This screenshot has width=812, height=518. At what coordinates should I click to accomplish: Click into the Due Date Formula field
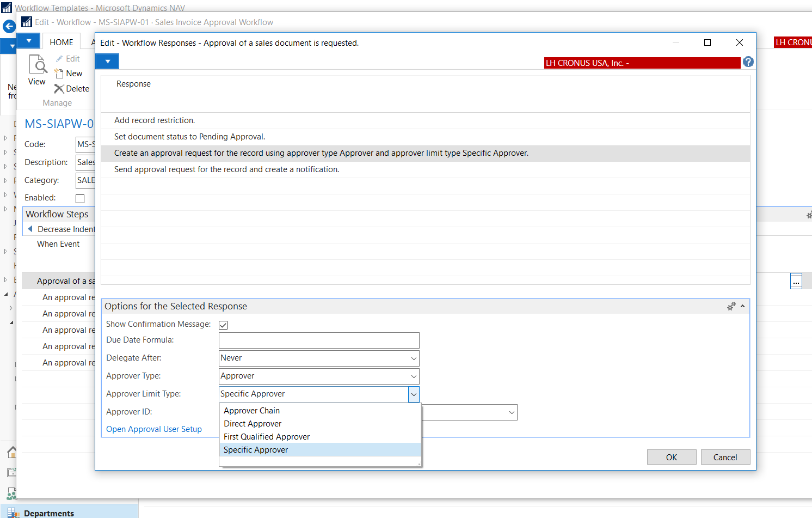(x=319, y=340)
